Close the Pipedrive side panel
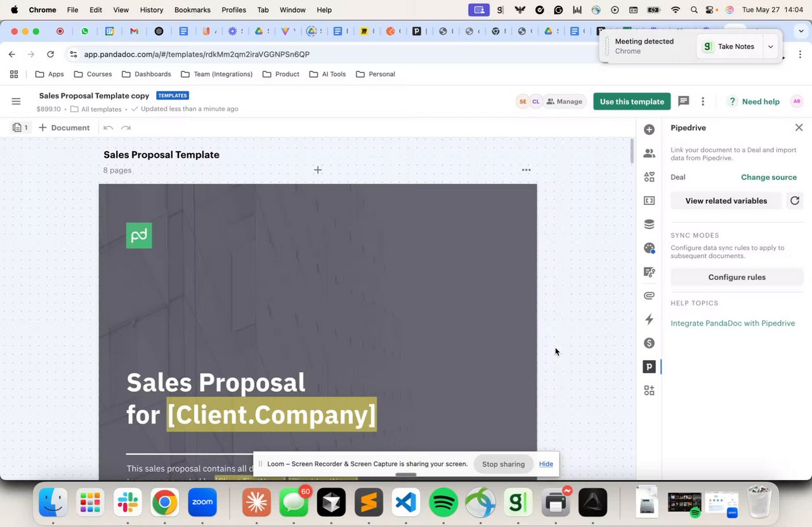Screen dimensions: 812x527 (799, 128)
